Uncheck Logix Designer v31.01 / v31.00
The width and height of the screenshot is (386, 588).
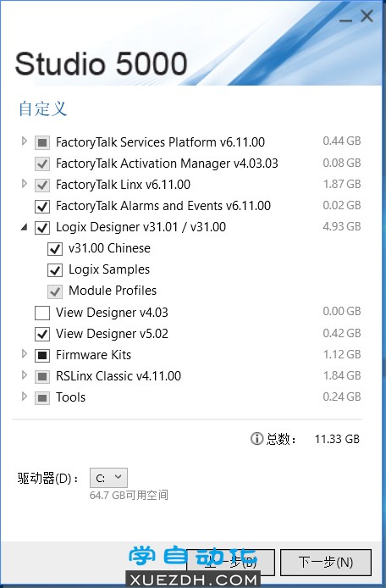click(x=42, y=228)
